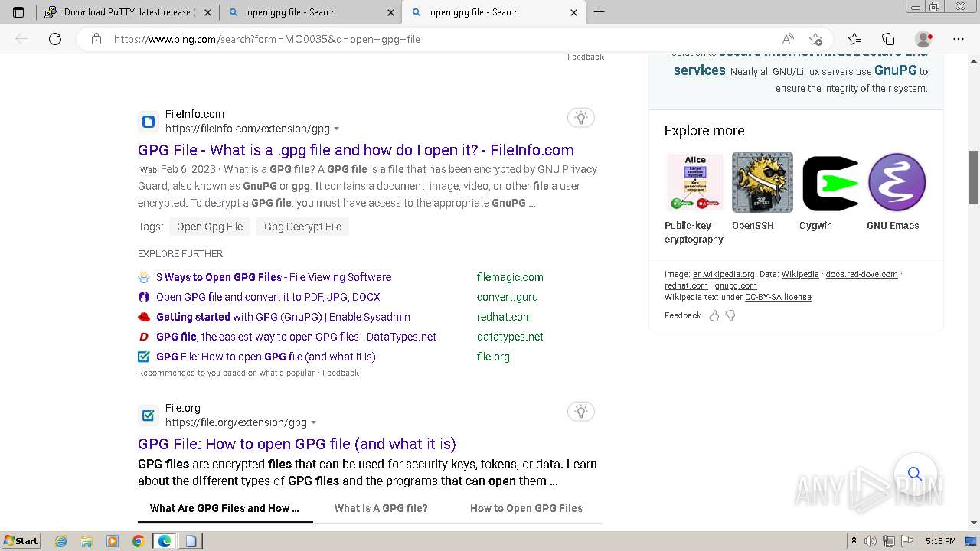Click the browser back arrow
980x551 pixels.
click(21, 39)
